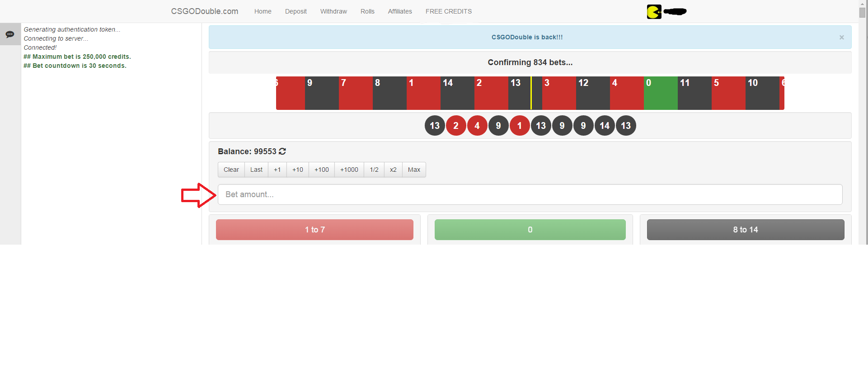Click the 'CSGODouble is back!!!' announcement text
The image size is (868, 369).
(527, 37)
